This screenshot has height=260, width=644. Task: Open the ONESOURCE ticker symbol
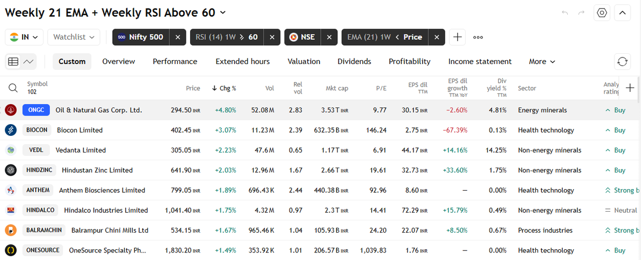pyautogui.click(x=43, y=250)
